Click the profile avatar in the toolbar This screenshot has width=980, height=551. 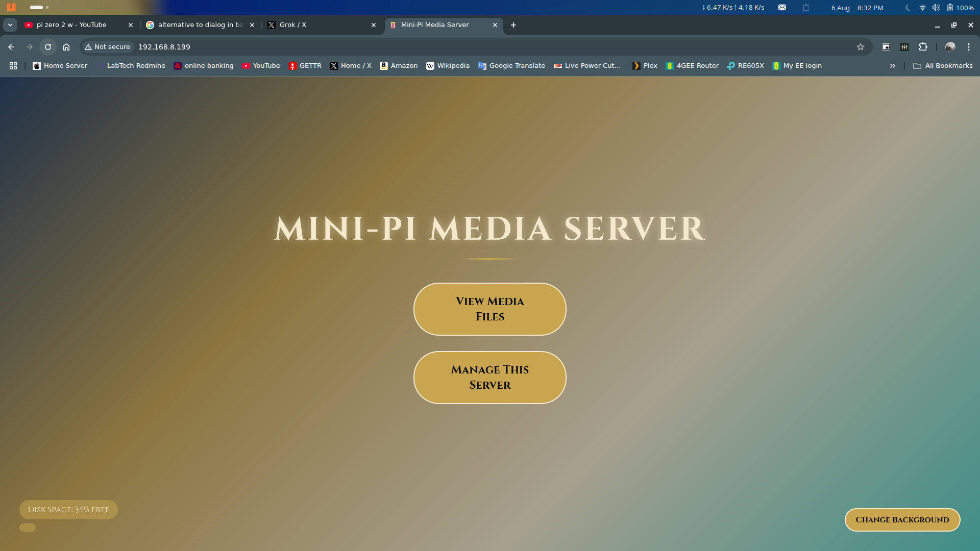(950, 46)
